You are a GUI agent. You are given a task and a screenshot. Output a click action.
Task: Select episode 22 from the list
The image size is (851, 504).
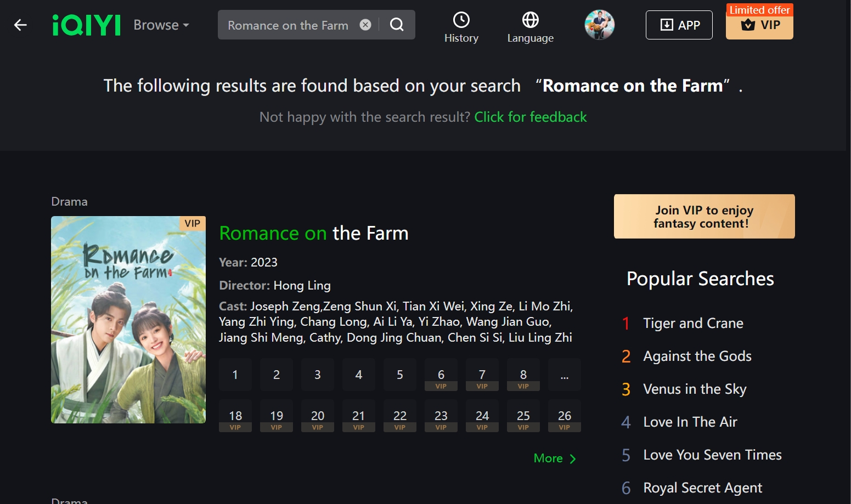pyautogui.click(x=399, y=416)
